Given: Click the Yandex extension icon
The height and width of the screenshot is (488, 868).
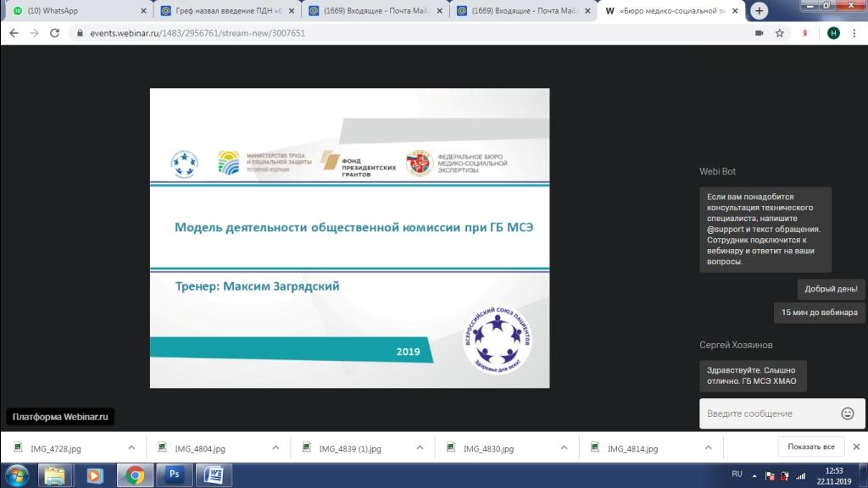Looking at the screenshot, I should coord(805,33).
